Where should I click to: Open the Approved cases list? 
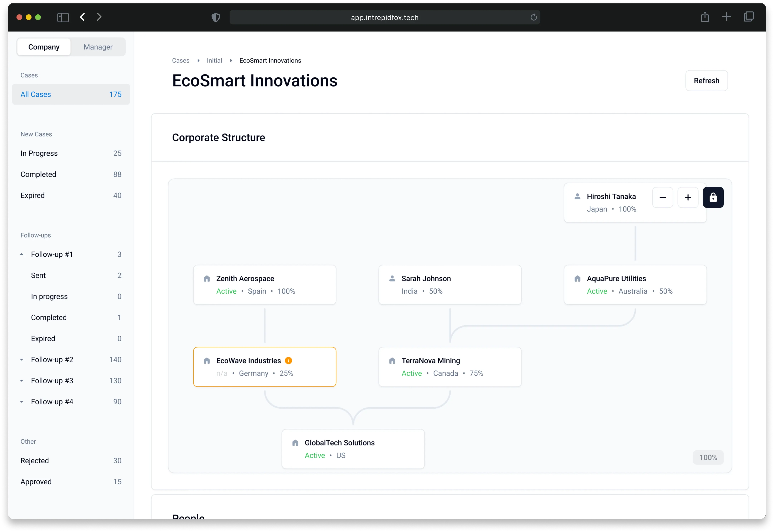click(71, 481)
